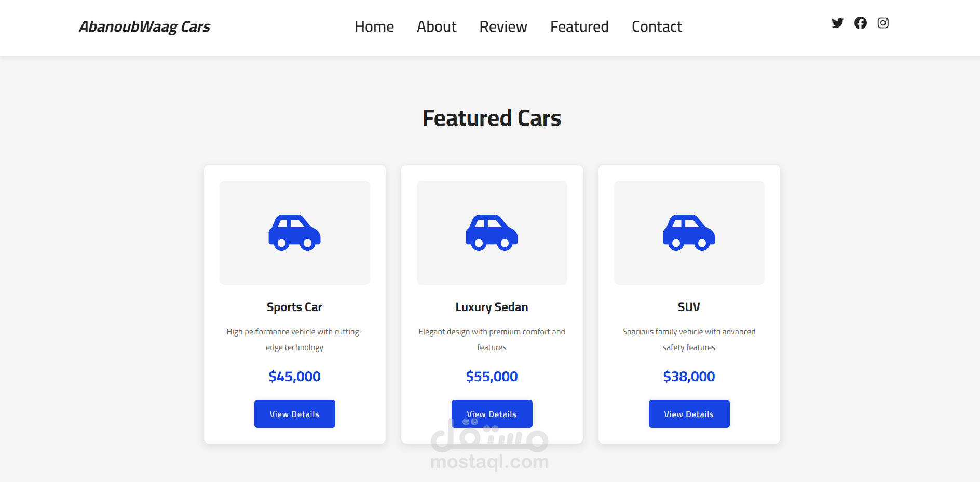Open the Instagram social icon
The image size is (980, 482).
(883, 23)
